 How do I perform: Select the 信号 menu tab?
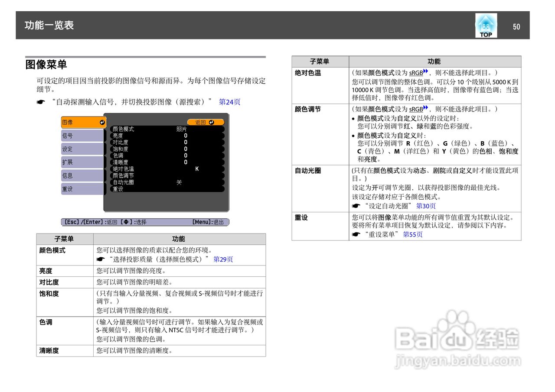(82, 136)
